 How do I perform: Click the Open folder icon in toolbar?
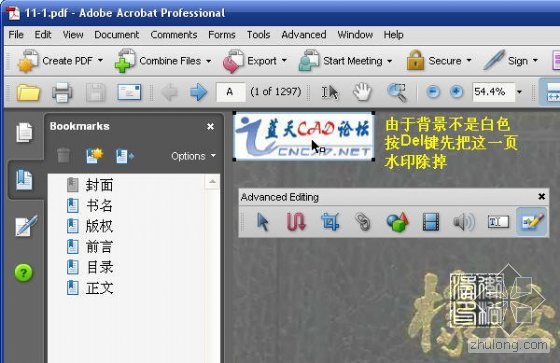(28, 92)
